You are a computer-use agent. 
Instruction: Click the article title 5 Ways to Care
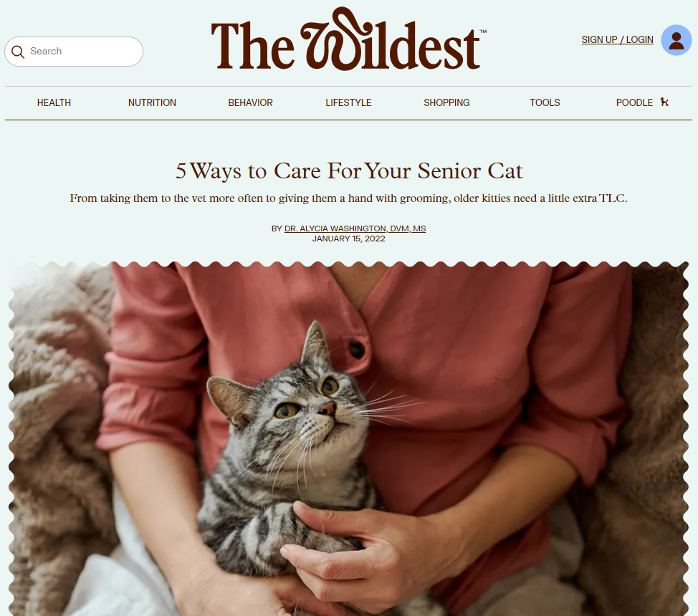349,171
